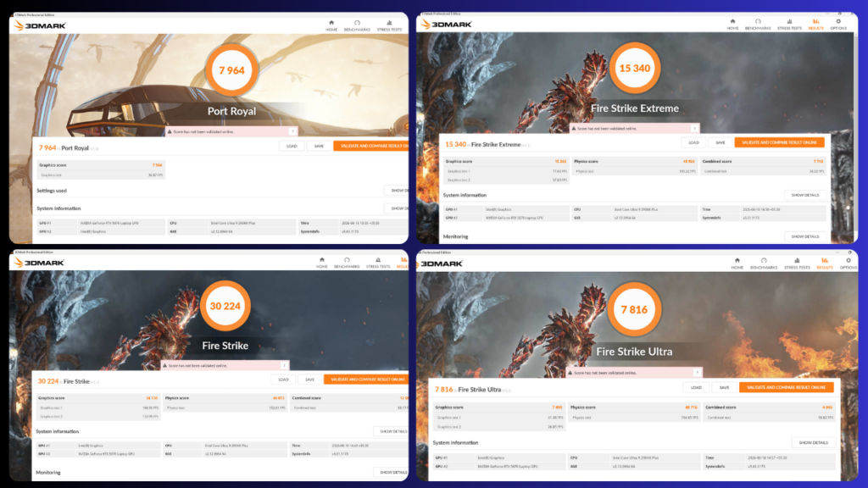Open Options in Fire Strike Extreme window
The width and height of the screenshot is (868, 488).
[x=838, y=25]
